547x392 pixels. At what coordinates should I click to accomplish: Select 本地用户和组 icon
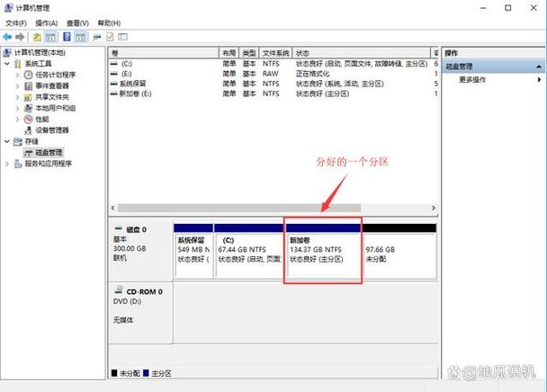28,108
